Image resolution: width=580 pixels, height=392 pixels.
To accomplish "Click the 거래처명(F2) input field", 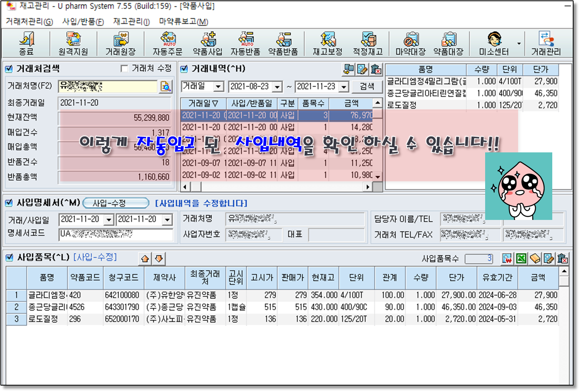I will tap(108, 86).
